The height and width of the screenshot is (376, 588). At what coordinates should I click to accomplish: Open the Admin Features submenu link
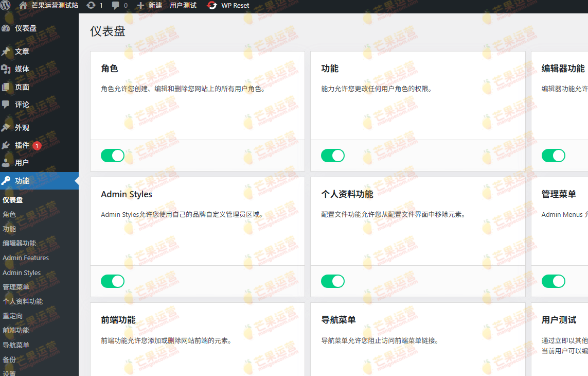26,258
